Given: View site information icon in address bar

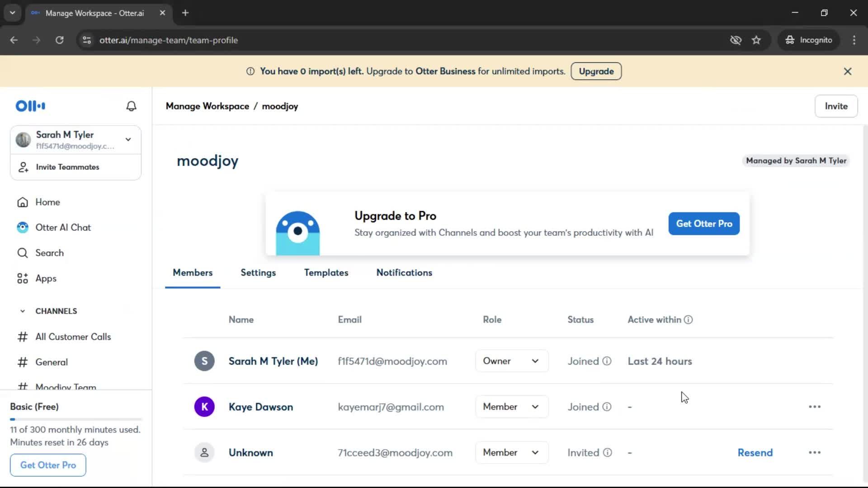Looking at the screenshot, I should click(x=87, y=40).
